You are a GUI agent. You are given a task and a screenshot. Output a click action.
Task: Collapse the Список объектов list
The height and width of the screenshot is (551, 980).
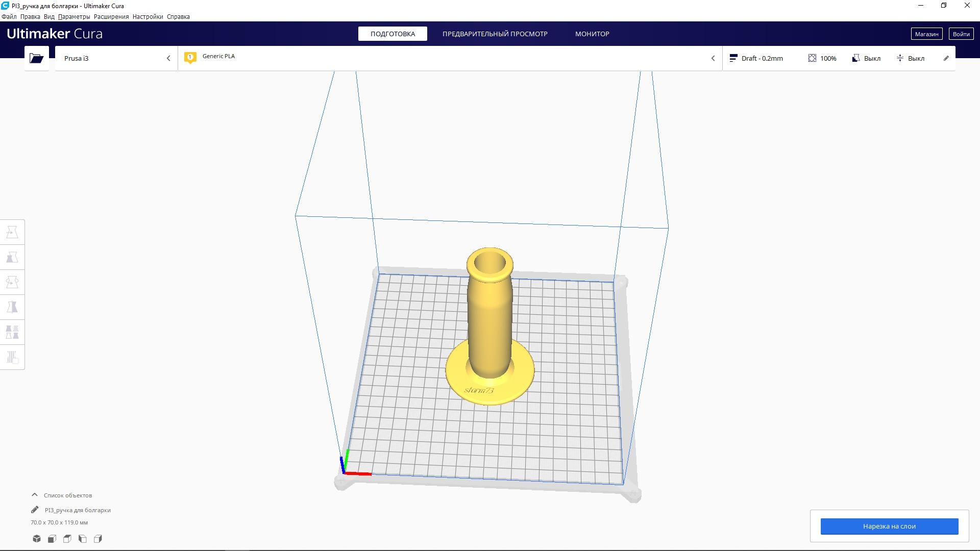point(35,495)
